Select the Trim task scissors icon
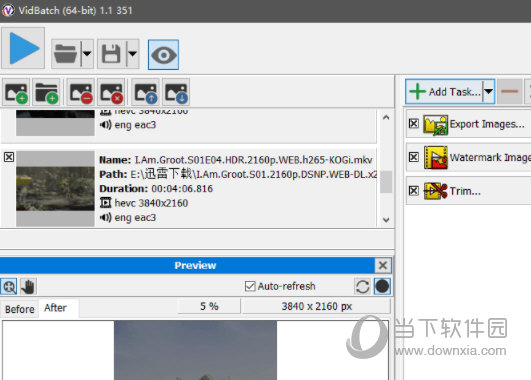Image resolution: width=531 pixels, height=380 pixels. point(436,191)
